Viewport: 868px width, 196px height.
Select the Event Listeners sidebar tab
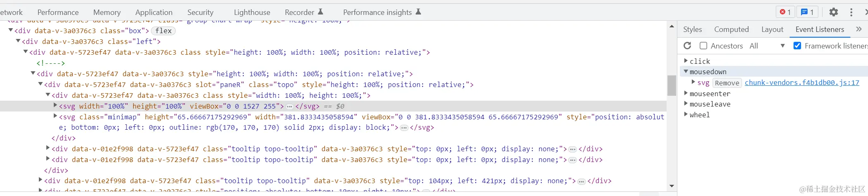pyautogui.click(x=820, y=29)
